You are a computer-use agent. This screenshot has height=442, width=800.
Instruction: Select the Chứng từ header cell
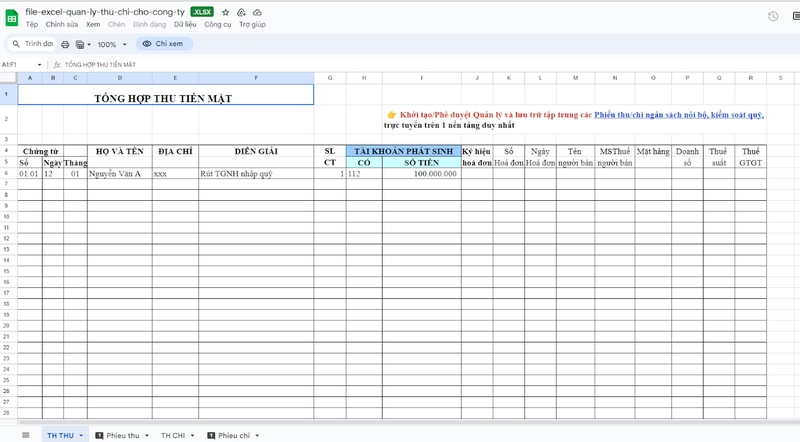(41, 151)
